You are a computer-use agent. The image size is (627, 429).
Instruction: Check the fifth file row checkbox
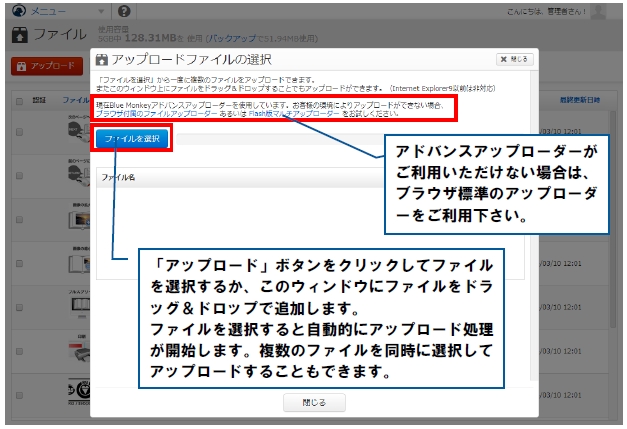[x=19, y=307]
